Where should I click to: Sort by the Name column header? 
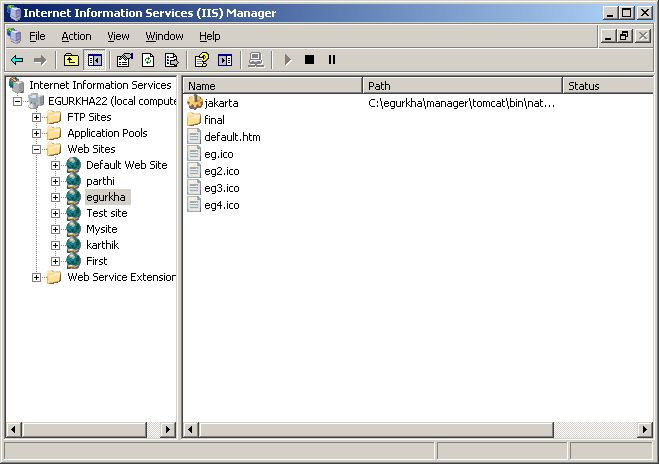[272, 86]
